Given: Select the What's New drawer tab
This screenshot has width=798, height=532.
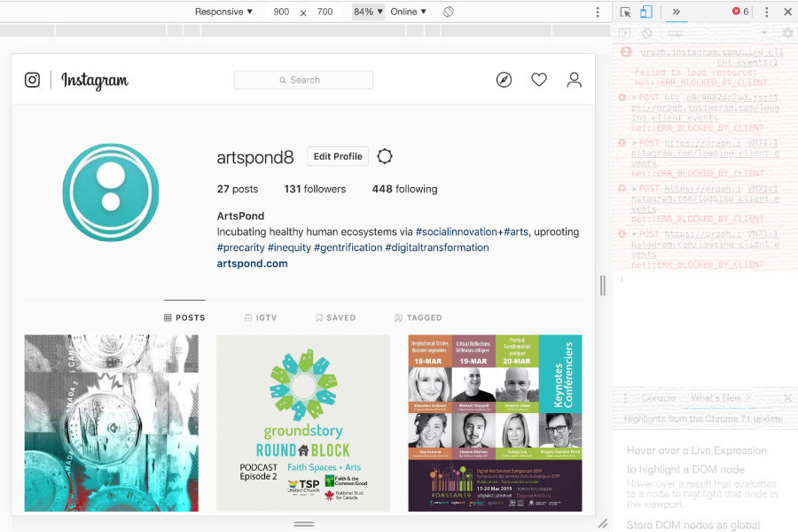Looking at the screenshot, I should point(716,398).
